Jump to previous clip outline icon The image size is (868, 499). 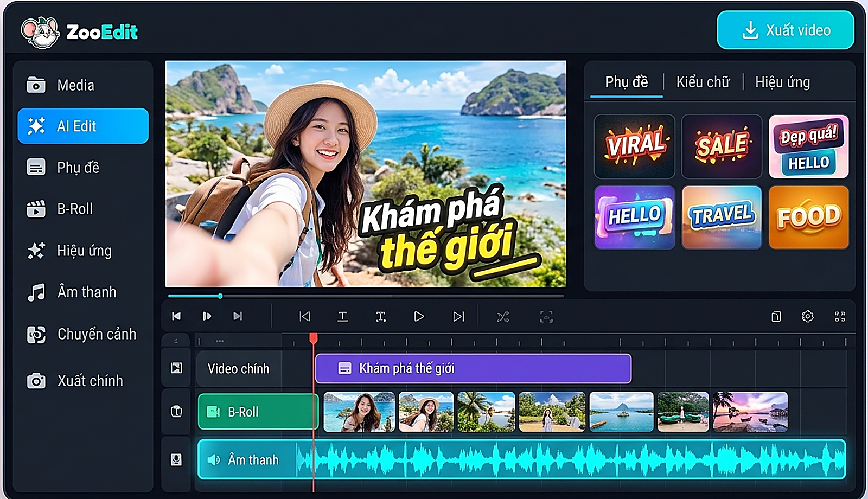point(305,316)
